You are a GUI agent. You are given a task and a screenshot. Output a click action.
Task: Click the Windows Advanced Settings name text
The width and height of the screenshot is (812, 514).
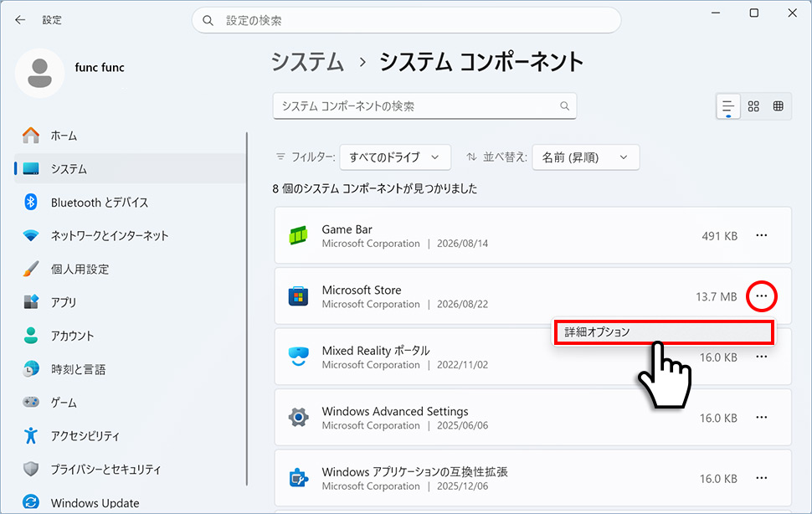pos(395,411)
